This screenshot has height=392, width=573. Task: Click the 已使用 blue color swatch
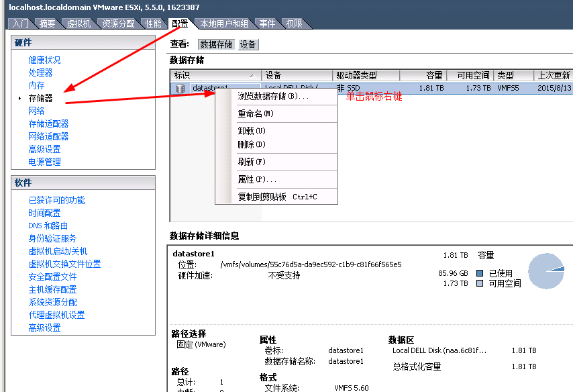click(480, 273)
